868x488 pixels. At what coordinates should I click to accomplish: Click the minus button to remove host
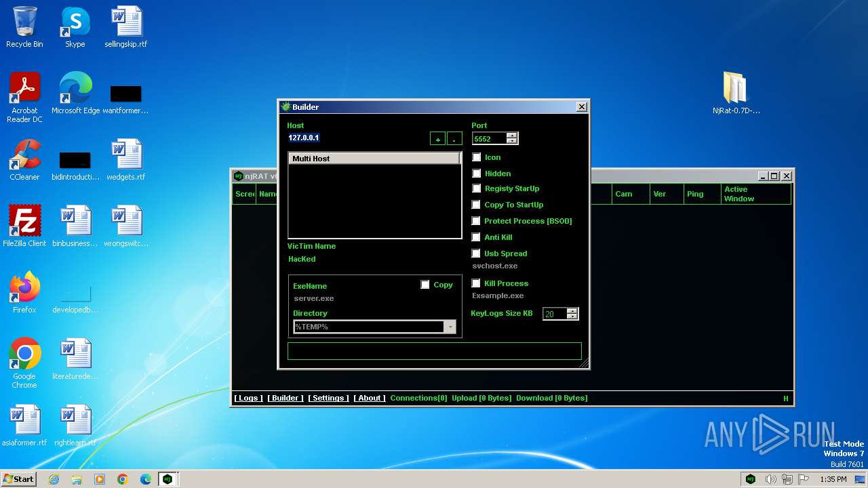coord(454,138)
